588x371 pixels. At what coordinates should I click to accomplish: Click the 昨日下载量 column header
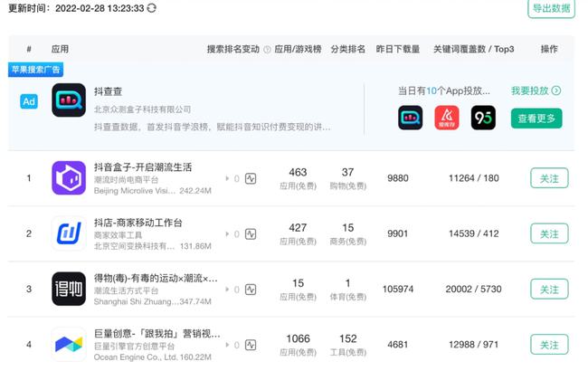[x=397, y=49]
